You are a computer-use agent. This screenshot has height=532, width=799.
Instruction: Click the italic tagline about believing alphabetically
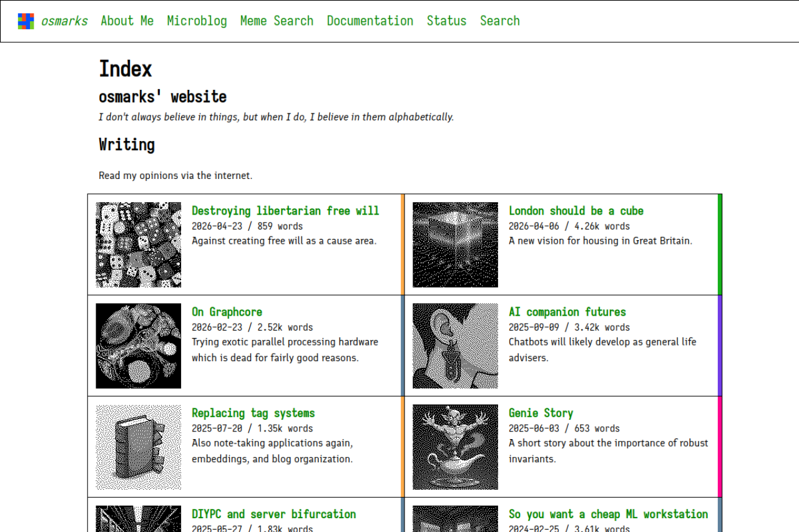point(277,117)
